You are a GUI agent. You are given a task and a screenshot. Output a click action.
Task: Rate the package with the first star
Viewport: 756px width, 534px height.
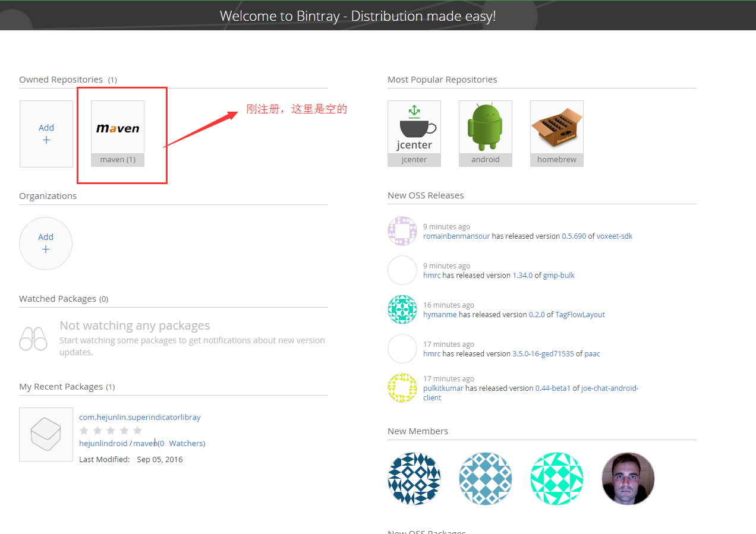pyautogui.click(x=84, y=430)
